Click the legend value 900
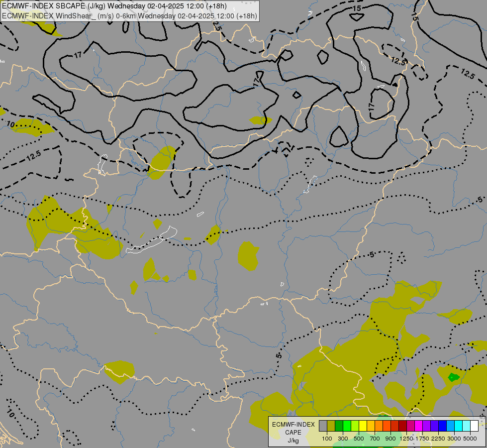This screenshot has width=487, height=448. coord(390,439)
